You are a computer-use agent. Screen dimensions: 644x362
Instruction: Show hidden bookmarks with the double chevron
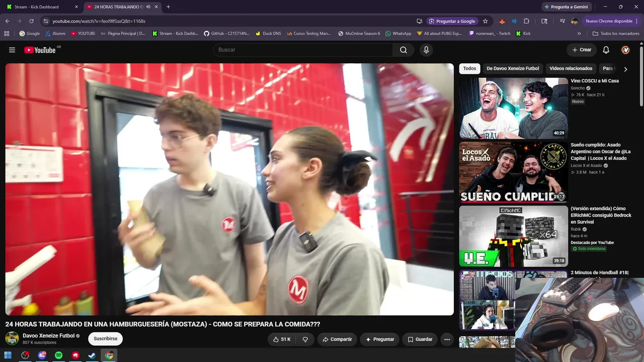tap(579, 34)
